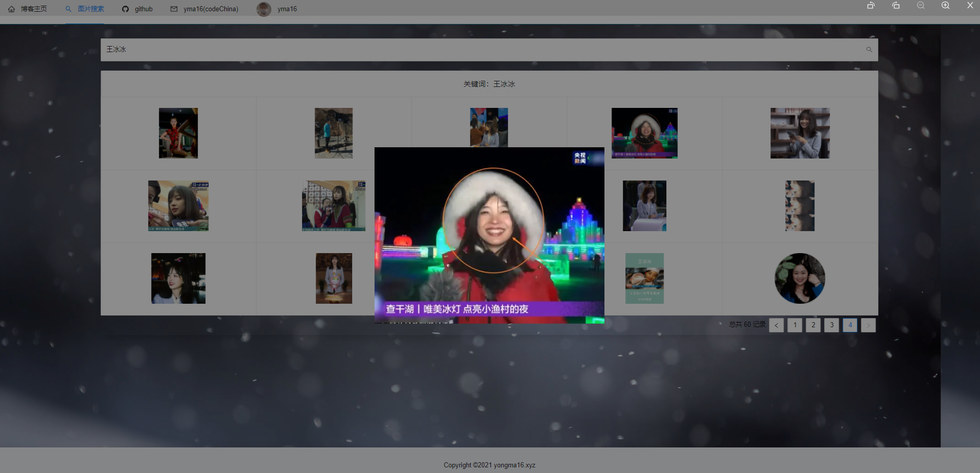
Task: Click the envelope icon beside yma16(codeChina)
Action: [174, 9]
